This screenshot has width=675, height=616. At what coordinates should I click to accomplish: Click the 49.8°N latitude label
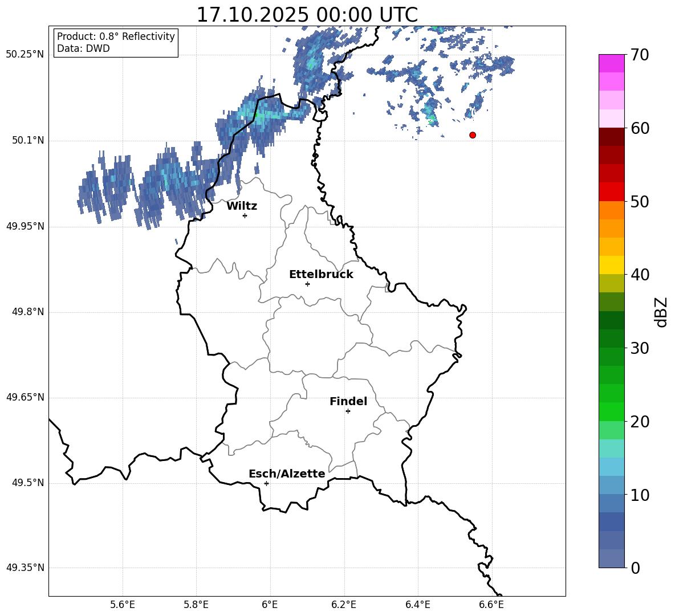(x=28, y=312)
